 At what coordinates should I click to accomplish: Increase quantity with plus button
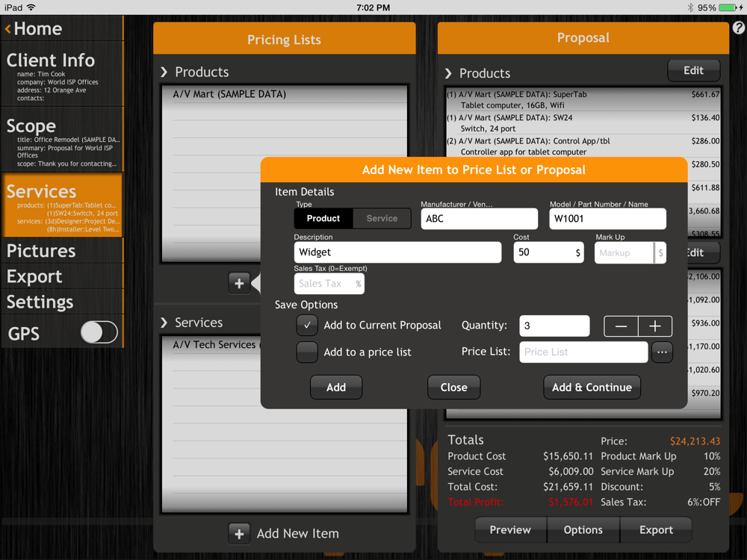click(x=655, y=326)
